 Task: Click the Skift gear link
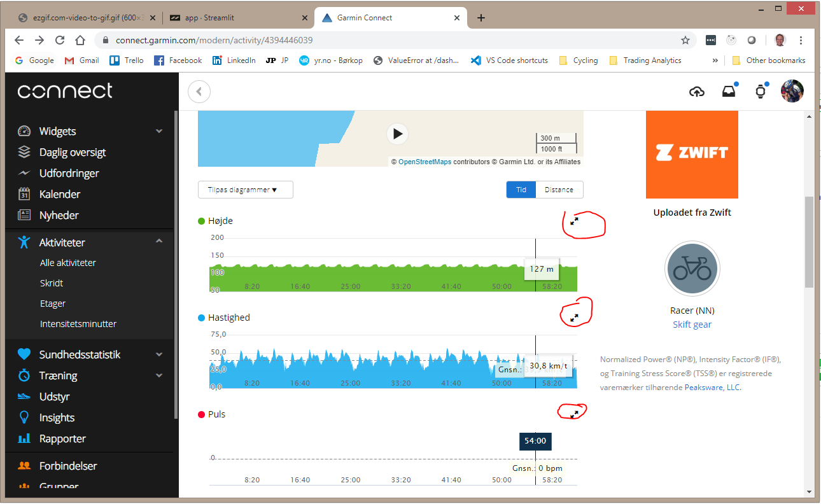[x=692, y=324]
